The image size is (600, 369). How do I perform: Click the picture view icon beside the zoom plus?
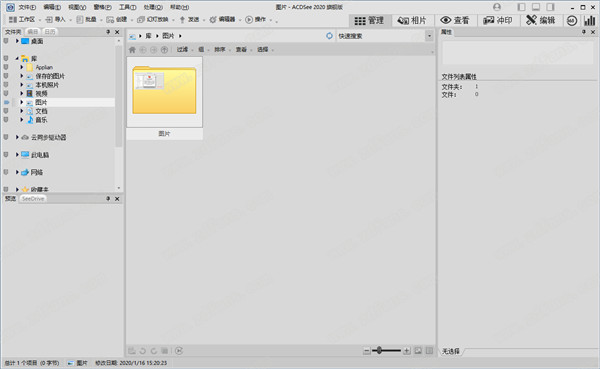click(418, 351)
